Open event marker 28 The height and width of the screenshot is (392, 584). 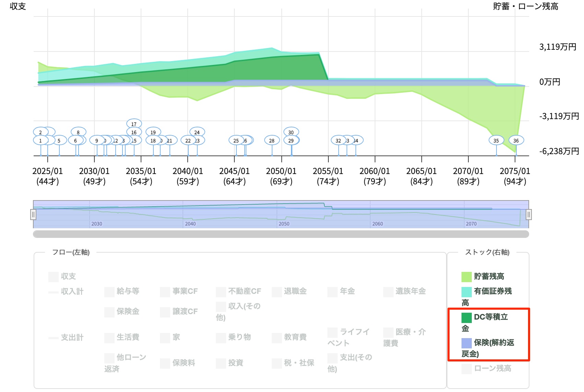(272, 140)
